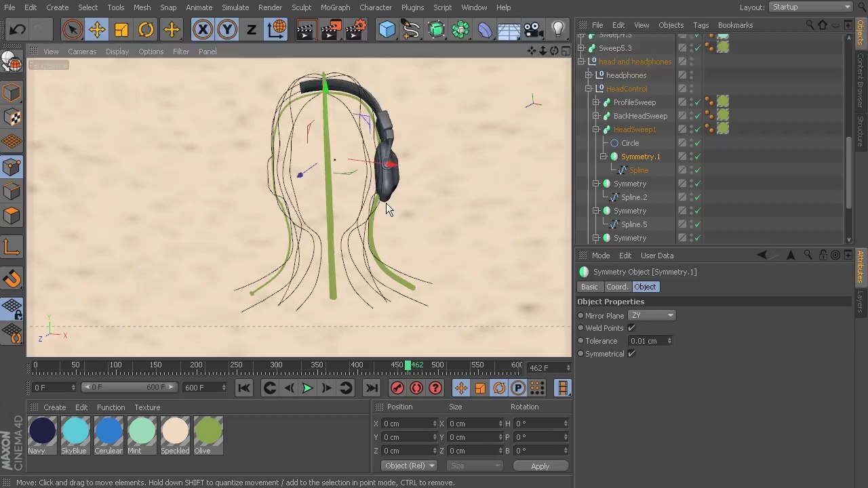Image resolution: width=868 pixels, height=488 pixels.
Task: Open the Objects manager Tags menu
Action: pos(701,25)
